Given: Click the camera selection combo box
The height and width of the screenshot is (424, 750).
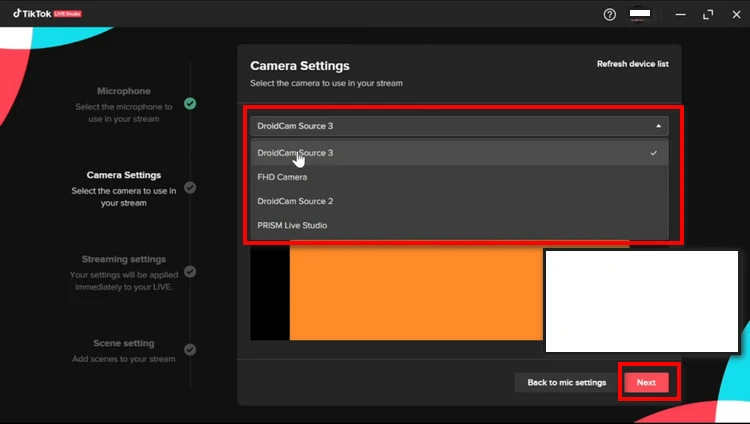Looking at the screenshot, I should coord(459,126).
